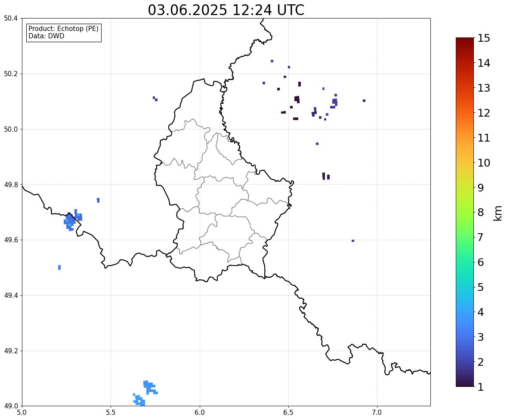
Task: Click the 'Product: Echotop (PE)' legend text
Action: pyautogui.click(x=63, y=29)
